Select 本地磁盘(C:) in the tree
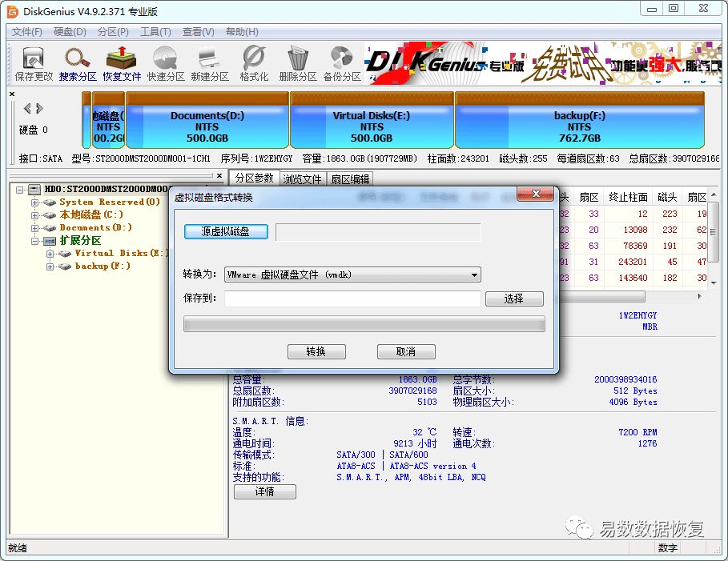The image size is (728, 561). click(x=91, y=214)
